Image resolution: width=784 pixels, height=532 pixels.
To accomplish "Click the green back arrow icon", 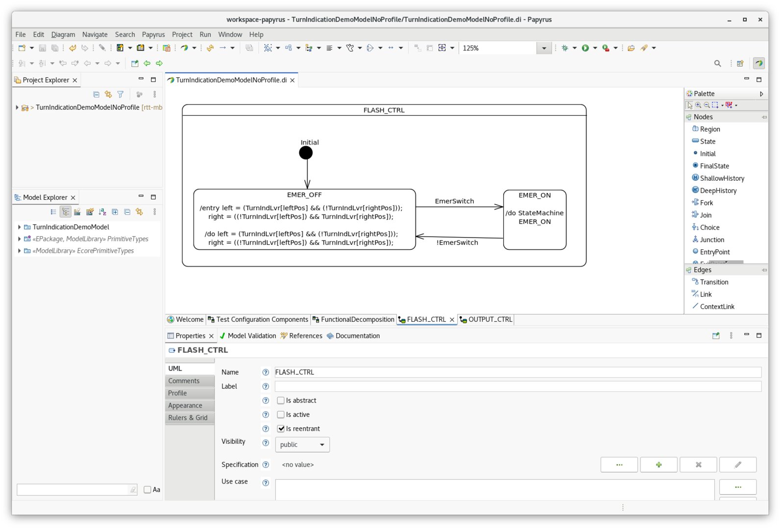I will click(x=147, y=63).
